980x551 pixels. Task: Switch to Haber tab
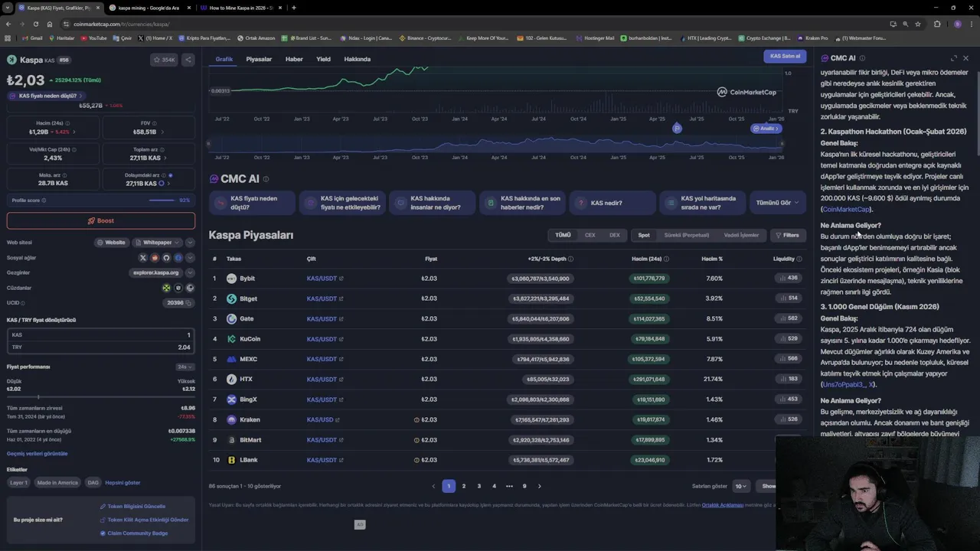click(294, 59)
